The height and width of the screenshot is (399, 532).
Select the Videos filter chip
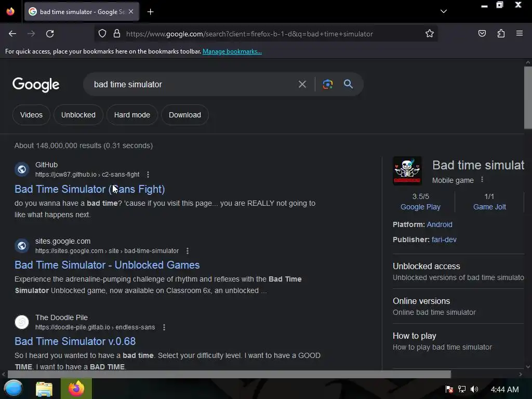31,115
